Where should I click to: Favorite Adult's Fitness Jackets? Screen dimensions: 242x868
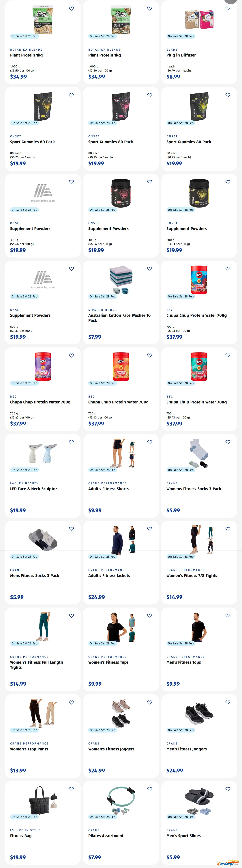[150, 529]
